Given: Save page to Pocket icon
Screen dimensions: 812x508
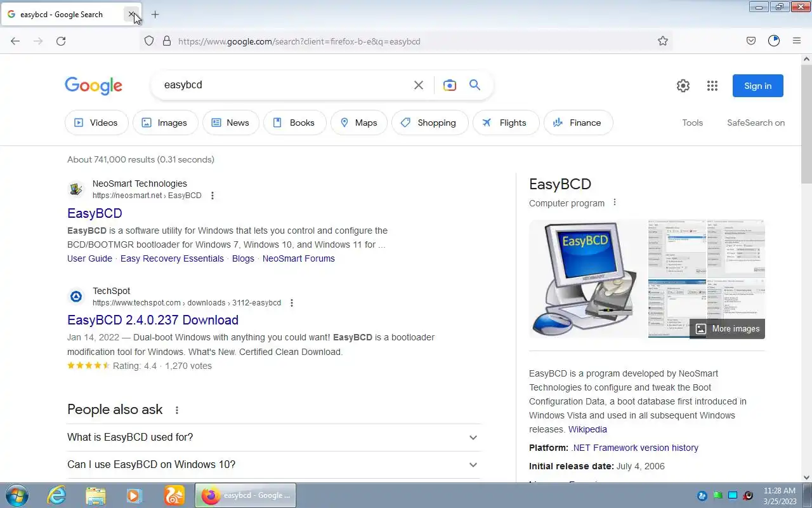Looking at the screenshot, I should click(751, 41).
